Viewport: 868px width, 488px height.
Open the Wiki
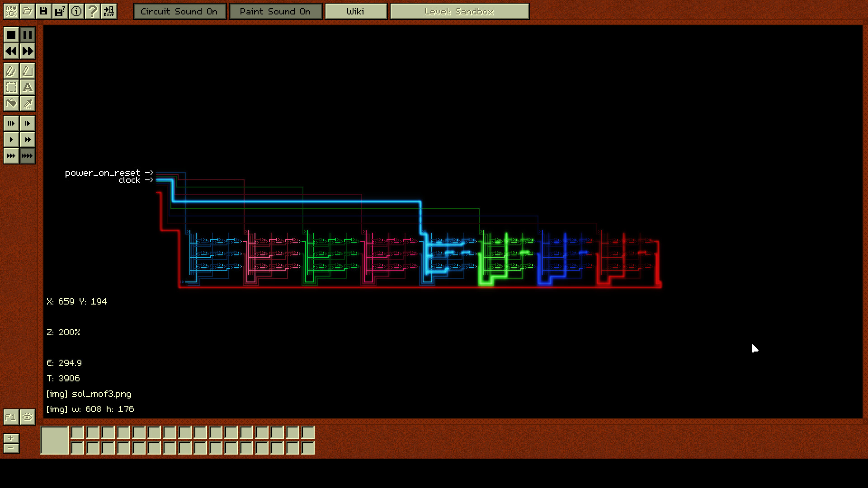[x=356, y=11]
